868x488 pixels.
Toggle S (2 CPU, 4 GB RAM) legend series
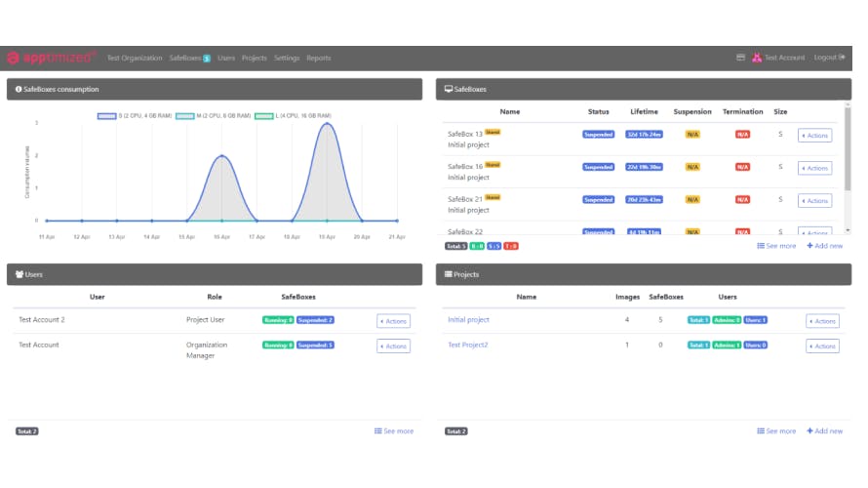[135, 116]
